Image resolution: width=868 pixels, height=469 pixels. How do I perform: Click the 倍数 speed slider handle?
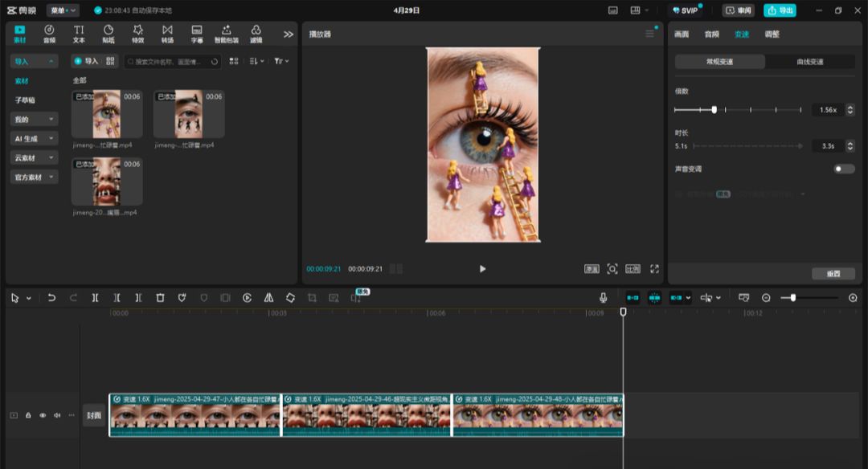[x=714, y=110]
